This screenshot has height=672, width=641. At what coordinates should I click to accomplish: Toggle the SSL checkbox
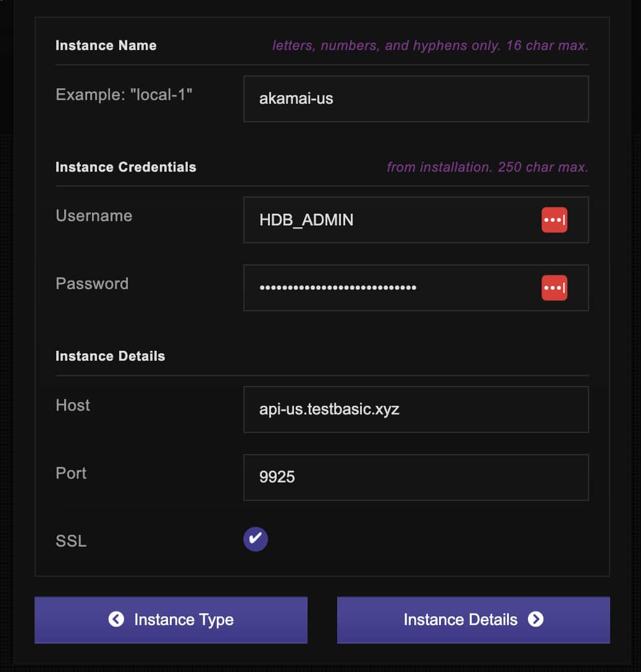coord(256,539)
